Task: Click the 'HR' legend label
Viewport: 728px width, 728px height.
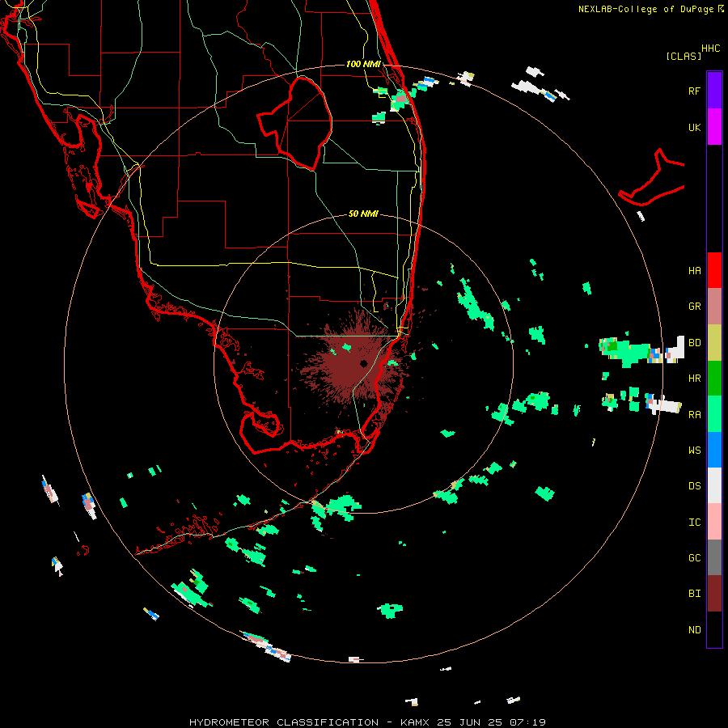Action: (x=694, y=379)
